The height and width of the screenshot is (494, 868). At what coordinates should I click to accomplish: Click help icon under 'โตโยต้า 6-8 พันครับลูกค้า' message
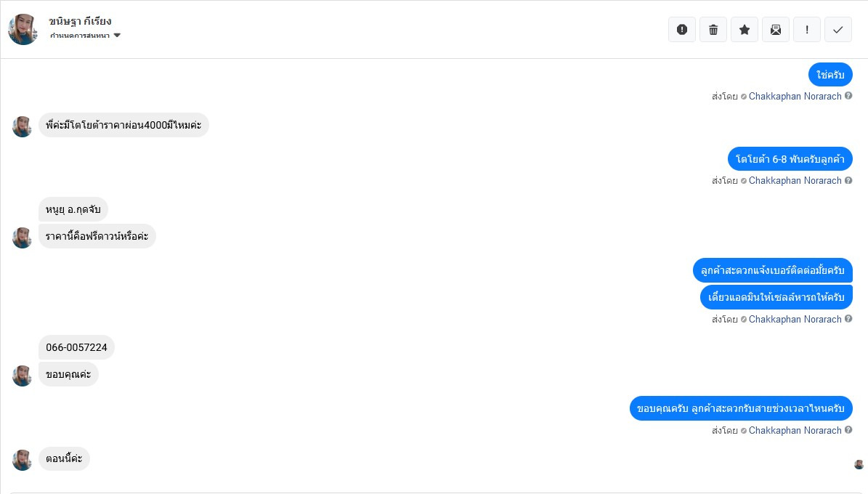click(x=848, y=180)
